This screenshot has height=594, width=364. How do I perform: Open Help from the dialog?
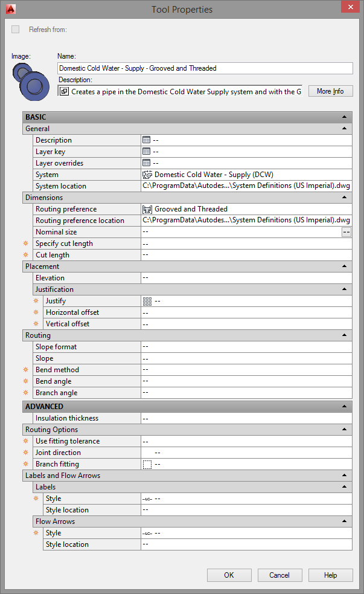(330, 575)
